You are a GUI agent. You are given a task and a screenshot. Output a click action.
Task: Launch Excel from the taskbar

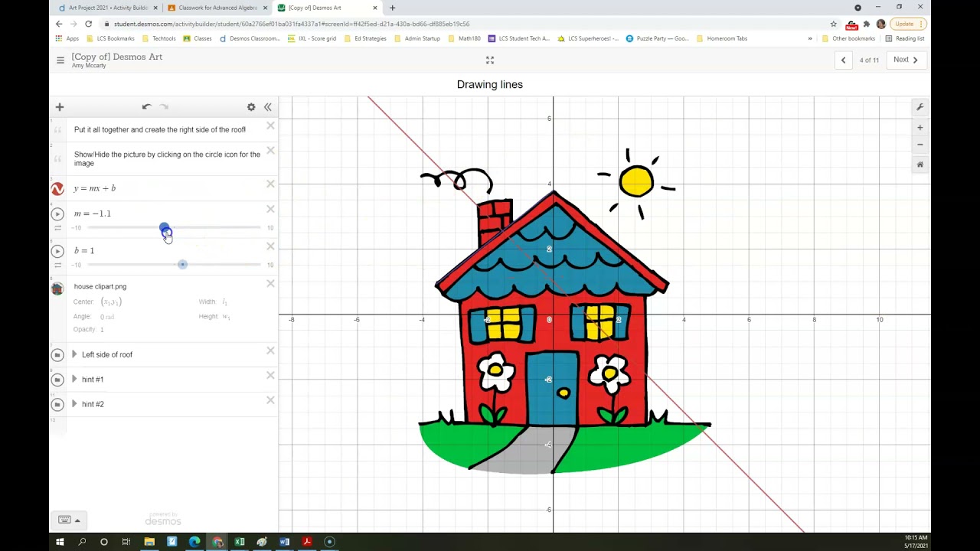[x=240, y=542]
